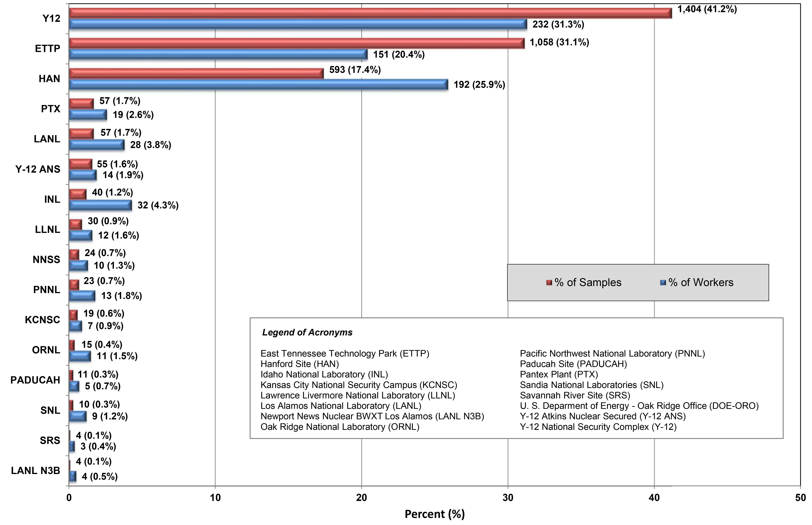Click the '23 (0.7%)' PNNL samples label
812x525 pixels.
pyautogui.click(x=104, y=281)
